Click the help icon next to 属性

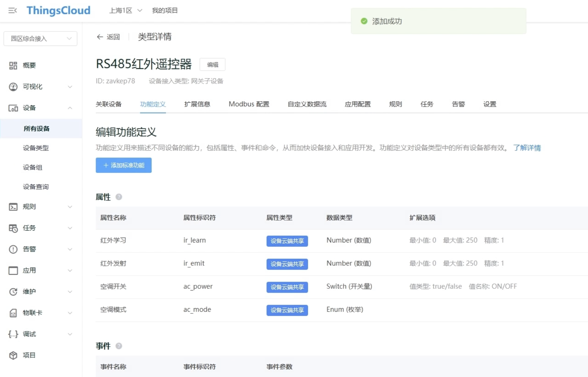point(119,197)
